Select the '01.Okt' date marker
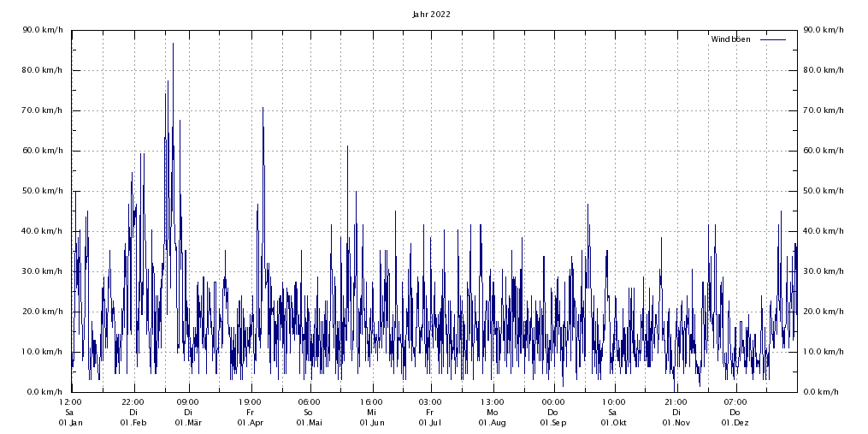868x434 pixels. pos(612,423)
